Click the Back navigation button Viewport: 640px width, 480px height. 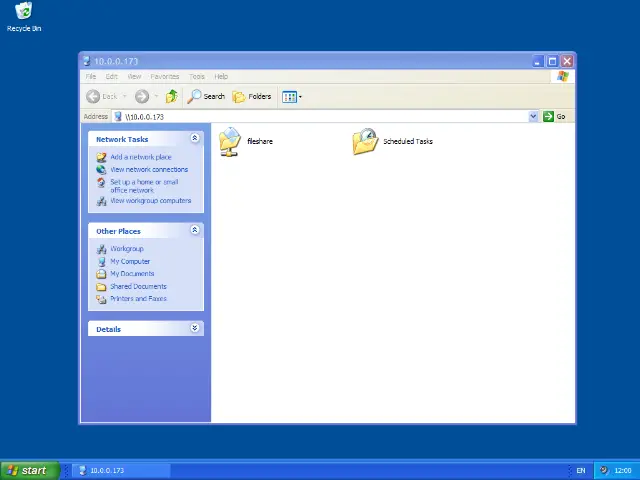click(x=102, y=97)
